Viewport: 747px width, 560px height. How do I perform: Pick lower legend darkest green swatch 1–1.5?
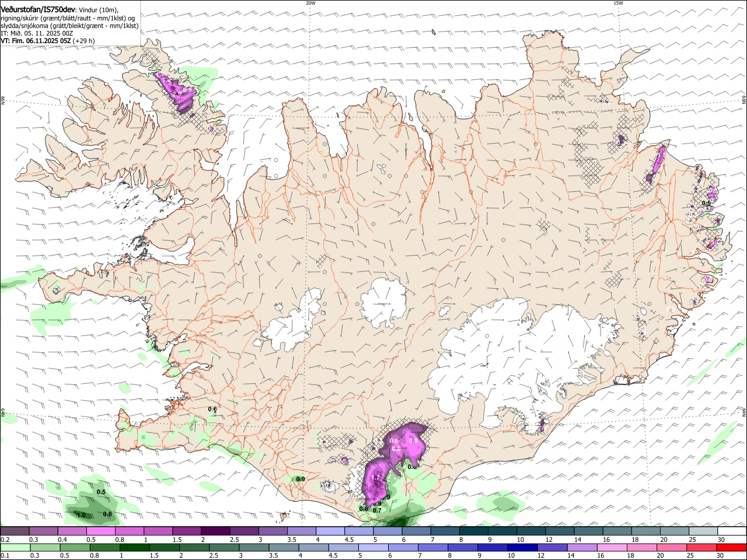136,547
